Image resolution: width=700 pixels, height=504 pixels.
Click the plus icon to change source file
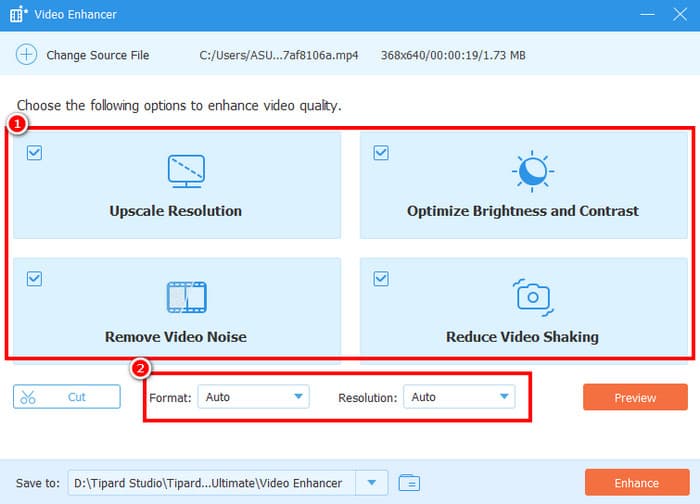click(x=26, y=55)
